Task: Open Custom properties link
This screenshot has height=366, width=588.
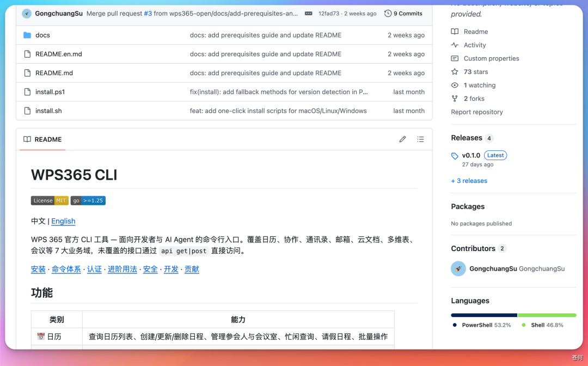Action: pyautogui.click(x=491, y=58)
